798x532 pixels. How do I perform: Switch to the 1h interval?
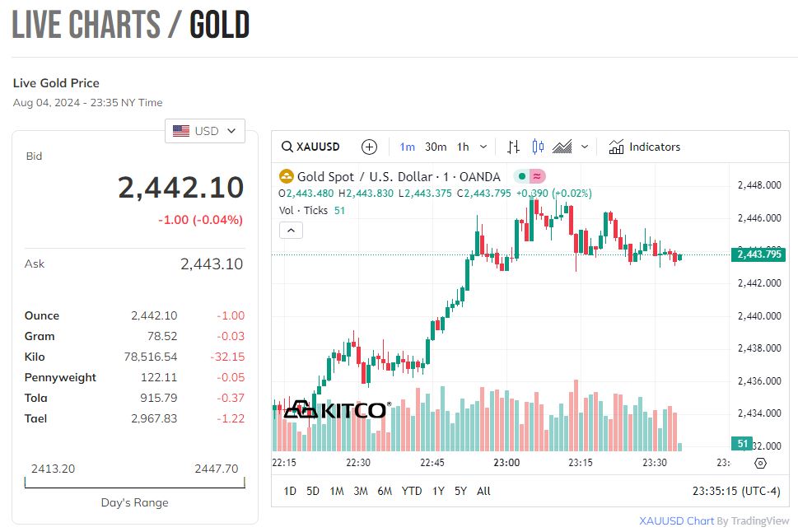pyautogui.click(x=463, y=147)
